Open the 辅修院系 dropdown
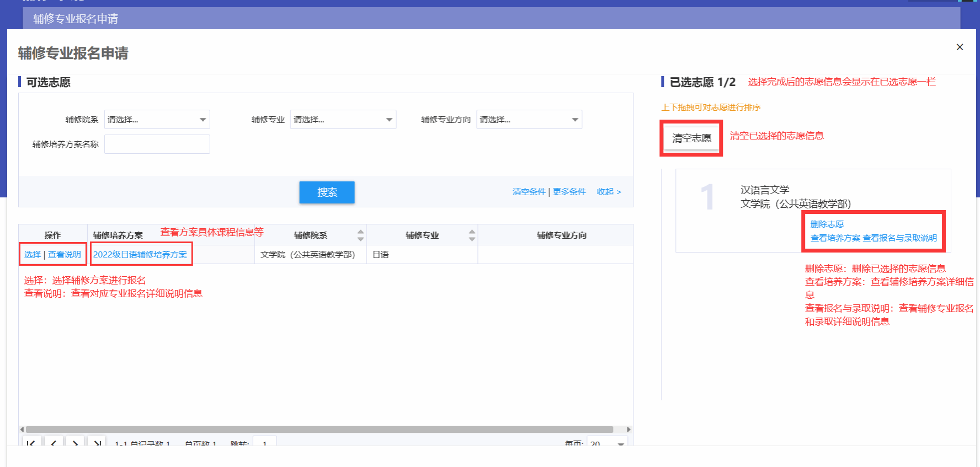The height and width of the screenshot is (467, 980). click(157, 120)
